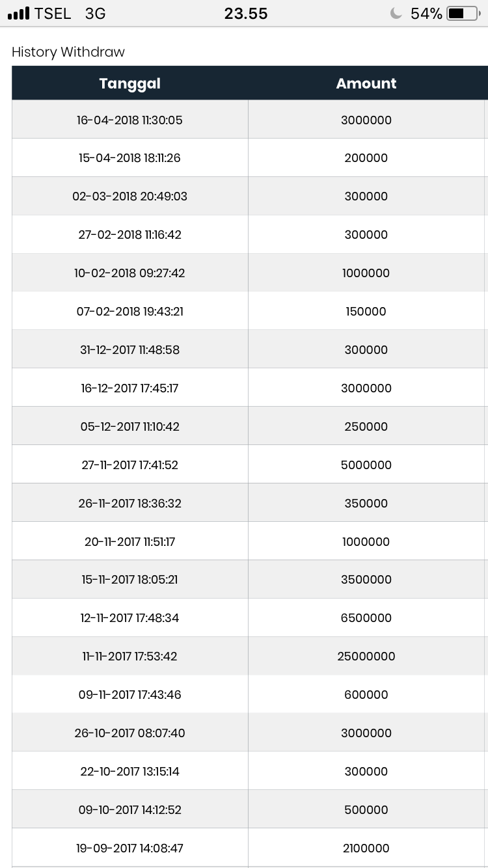Tap the Do Not Disturb moon icon
Viewport: 488px width, 868px height.
(396, 14)
